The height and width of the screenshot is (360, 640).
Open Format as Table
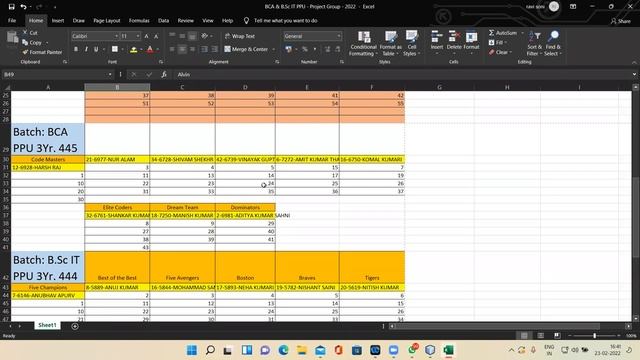coord(390,43)
